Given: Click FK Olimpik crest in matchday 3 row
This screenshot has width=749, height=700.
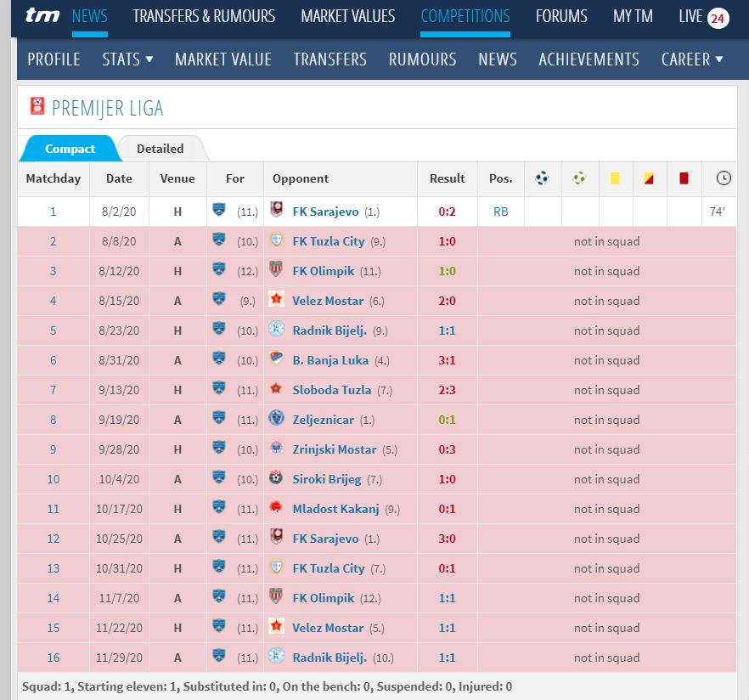Looking at the screenshot, I should coord(276,268).
